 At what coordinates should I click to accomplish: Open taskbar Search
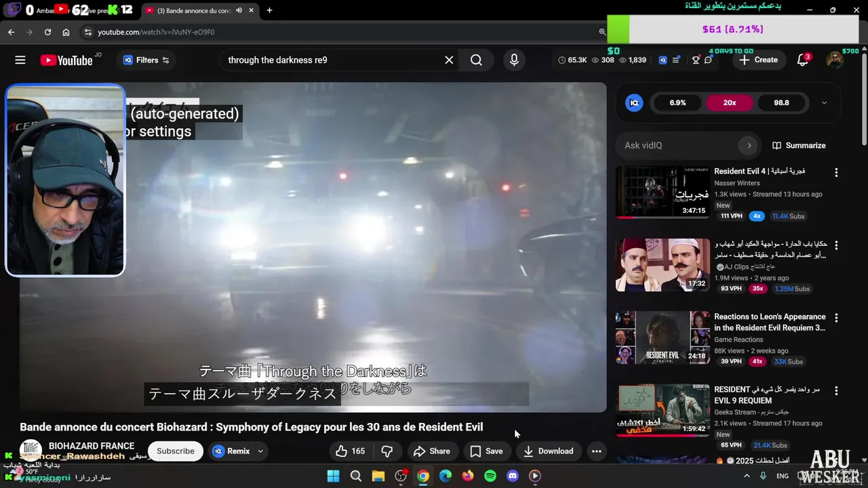(356, 476)
